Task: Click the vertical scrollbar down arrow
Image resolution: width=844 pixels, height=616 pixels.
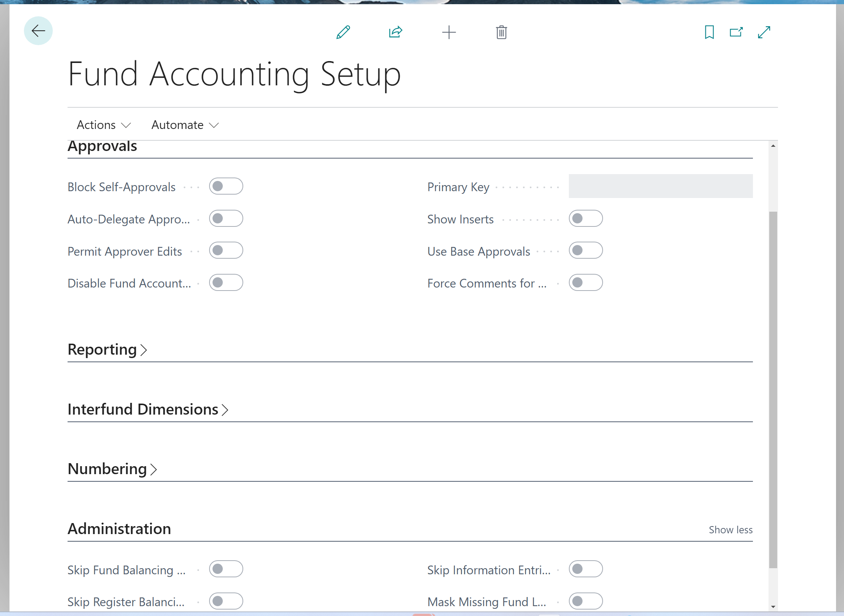Action: (773, 607)
